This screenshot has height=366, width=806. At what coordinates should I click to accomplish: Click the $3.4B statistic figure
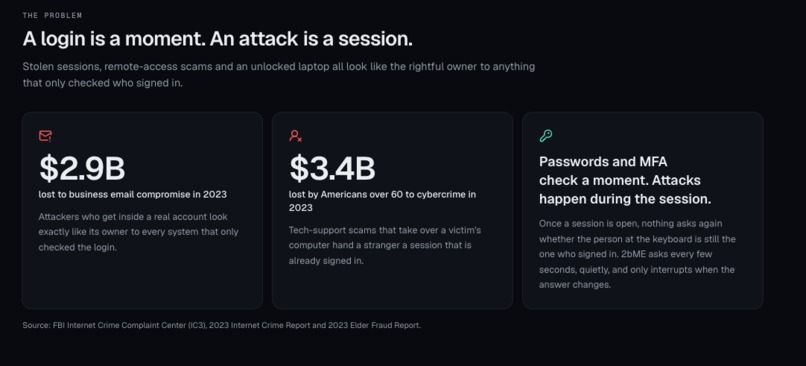point(333,168)
